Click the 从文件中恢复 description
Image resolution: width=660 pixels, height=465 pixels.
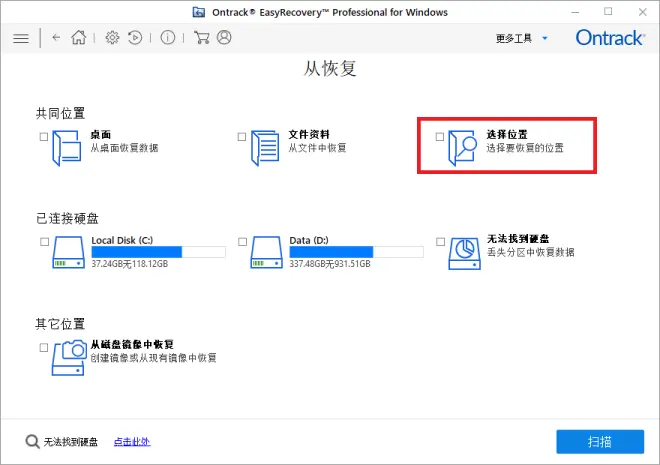[x=317, y=148]
